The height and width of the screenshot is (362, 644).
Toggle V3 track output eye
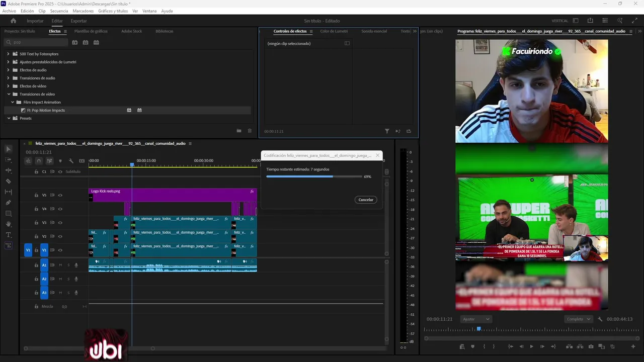pos(60,223)
